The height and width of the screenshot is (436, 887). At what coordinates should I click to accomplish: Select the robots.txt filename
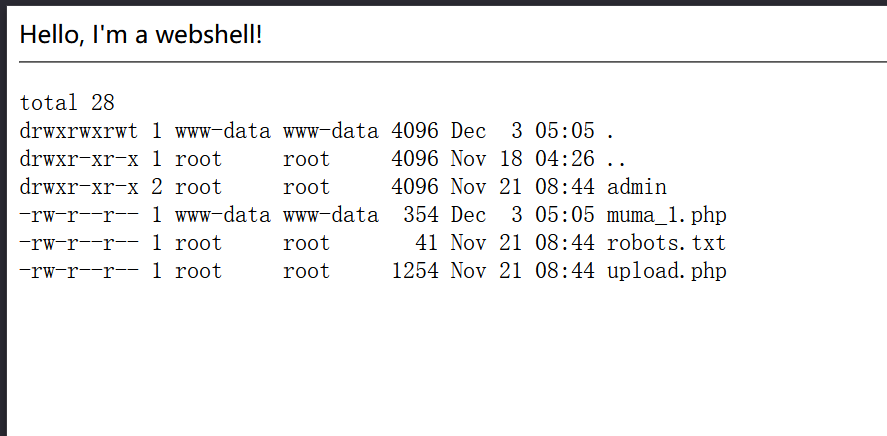[x=666, y=243]
